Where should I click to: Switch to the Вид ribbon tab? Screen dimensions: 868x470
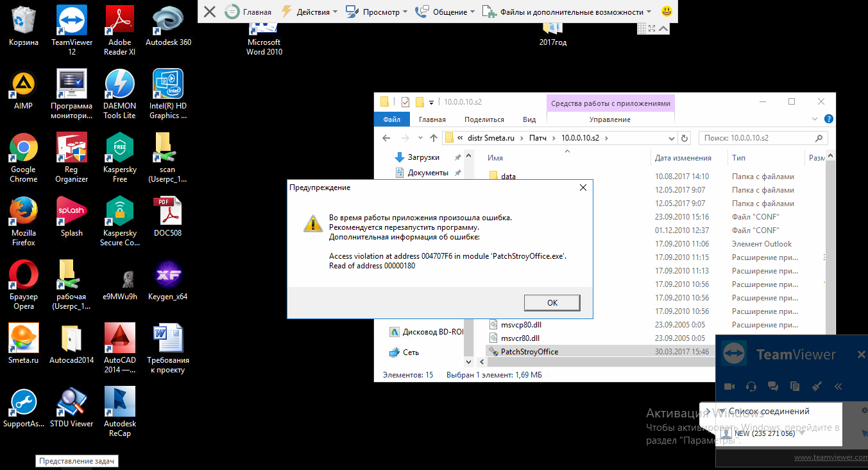tap(529, 119)
